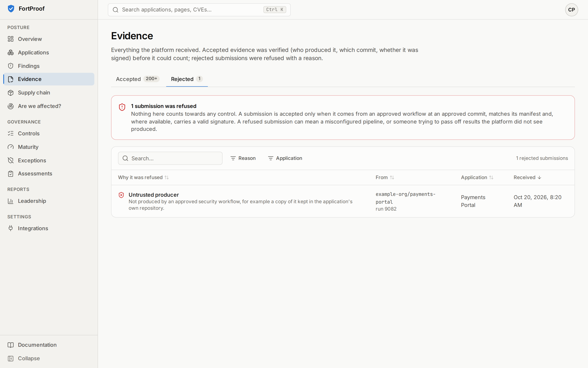The width and height of the screenshot is (588, 368).
Task: Click the Maturity gauge icon
Action: tap(10, 147)
